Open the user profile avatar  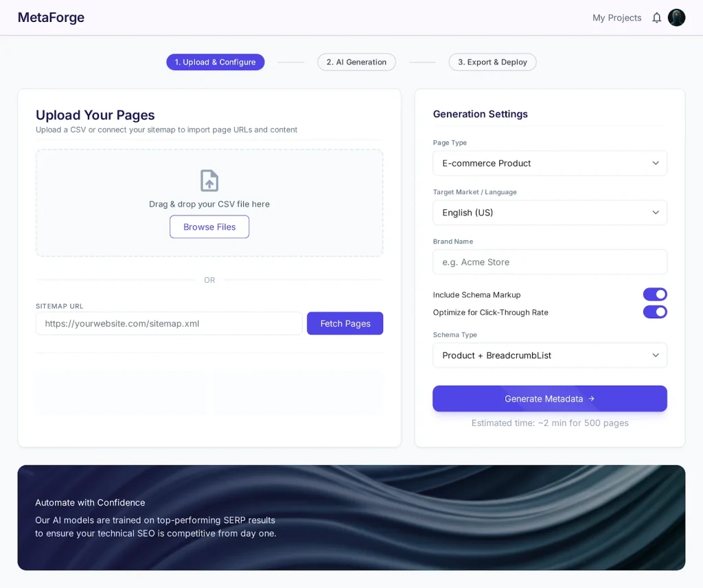pyautogui.click(x=676, y=18)
